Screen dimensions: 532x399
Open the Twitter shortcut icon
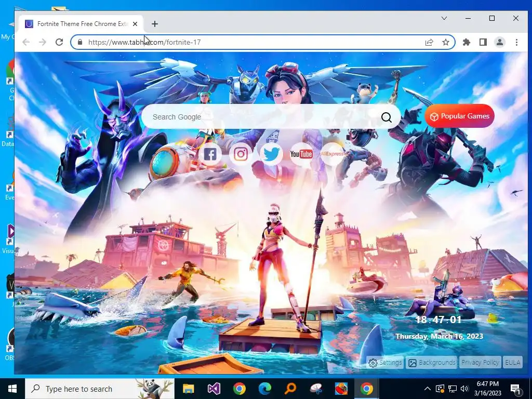click(x=271, y=154)
